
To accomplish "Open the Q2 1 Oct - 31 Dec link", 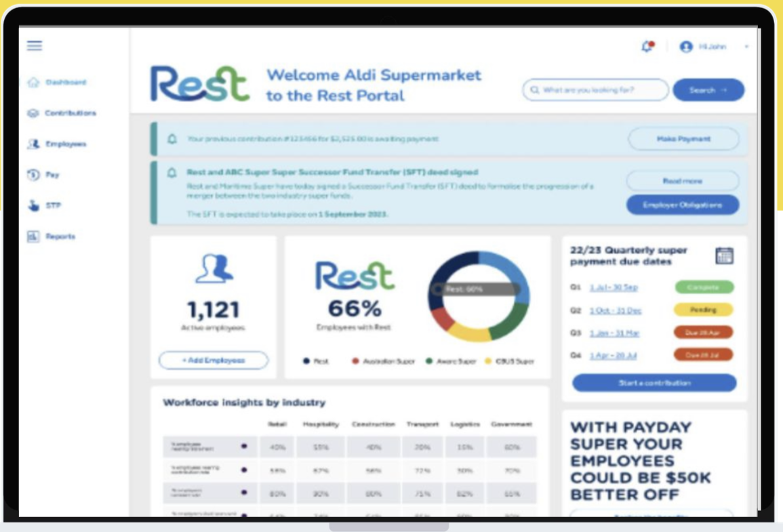I will [616, 310].
